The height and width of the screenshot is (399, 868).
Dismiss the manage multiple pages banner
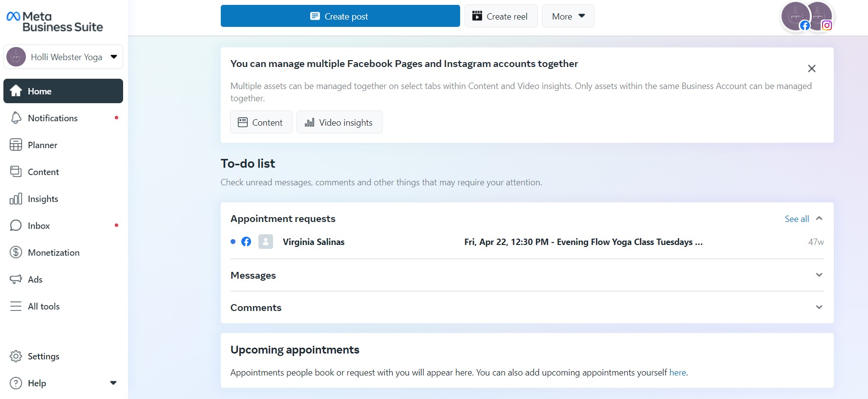tap(812, 68)
